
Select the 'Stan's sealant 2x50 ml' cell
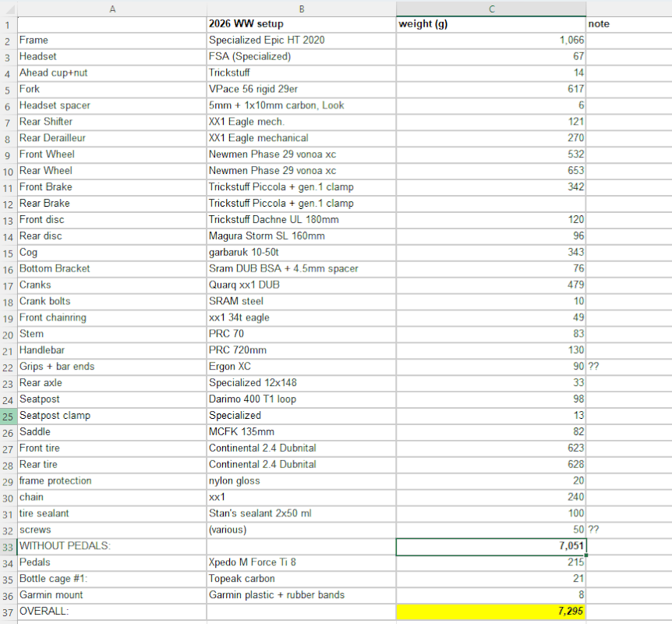click(301, 513)
